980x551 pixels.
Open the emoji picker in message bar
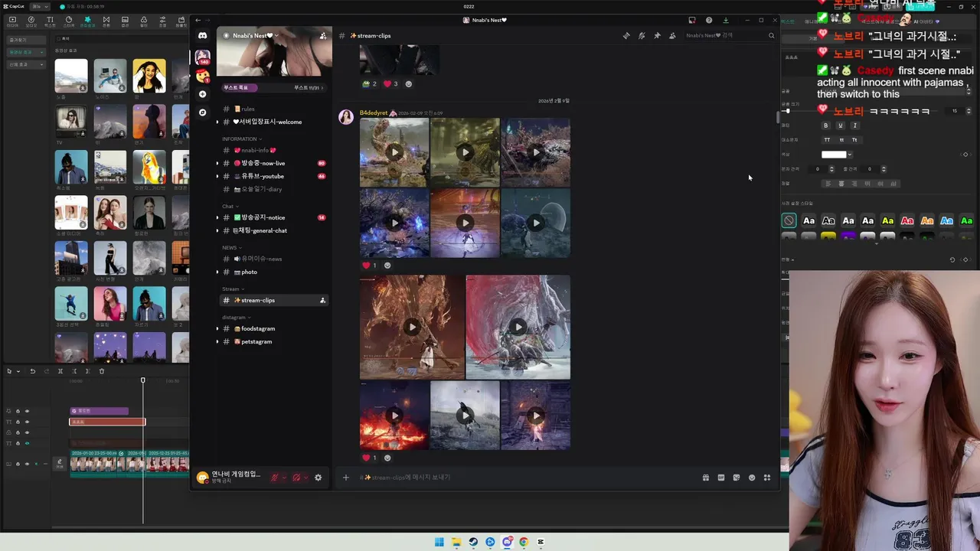pos(752,478)
